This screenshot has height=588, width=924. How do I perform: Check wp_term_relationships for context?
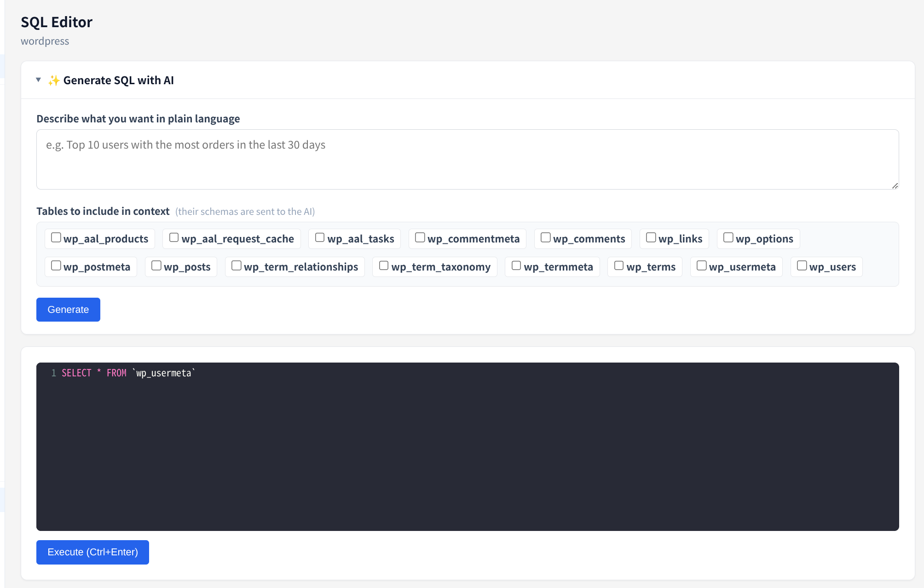(x=236, y=265)
